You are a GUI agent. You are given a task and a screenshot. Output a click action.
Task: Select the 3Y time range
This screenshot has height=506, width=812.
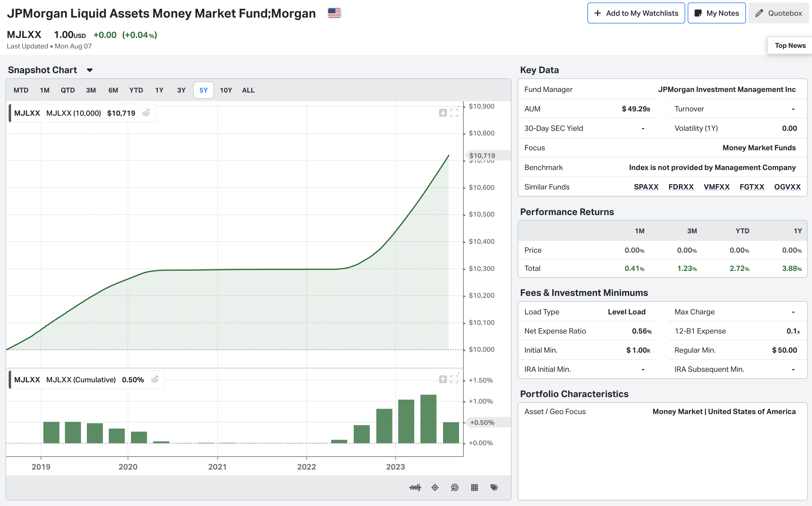[181, 90]
